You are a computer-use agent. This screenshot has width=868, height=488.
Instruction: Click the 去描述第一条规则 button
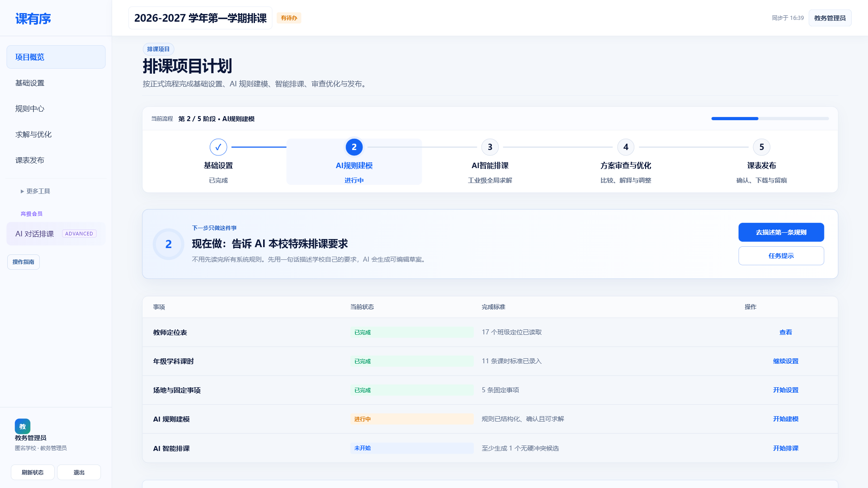[781, 232]
